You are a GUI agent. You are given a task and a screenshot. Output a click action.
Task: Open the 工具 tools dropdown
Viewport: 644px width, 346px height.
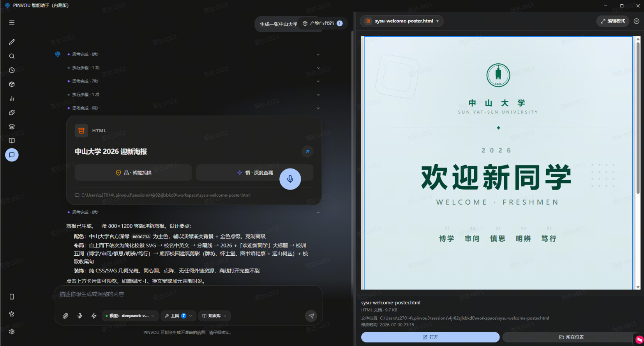click(x=178, y=316)
